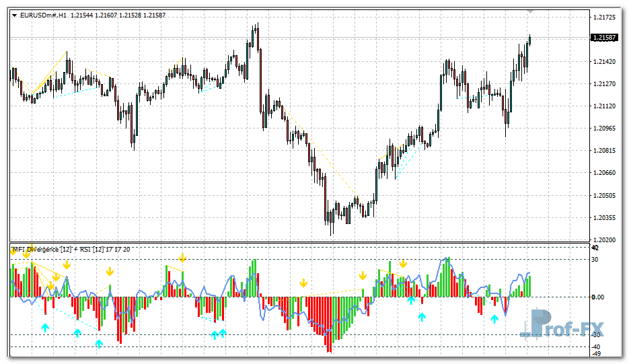This screenshot has height=364, width=629.
Task: Click the leftmost cyan up arrow signal
Action: tap(45, 328)
